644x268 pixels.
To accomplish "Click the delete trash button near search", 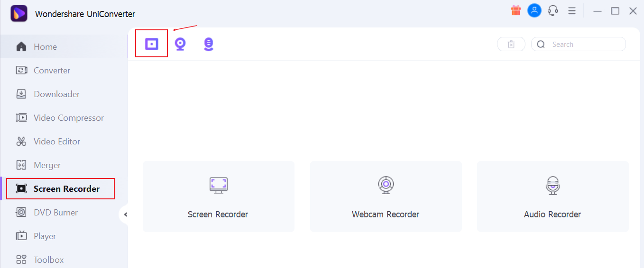I will [511, 44].
